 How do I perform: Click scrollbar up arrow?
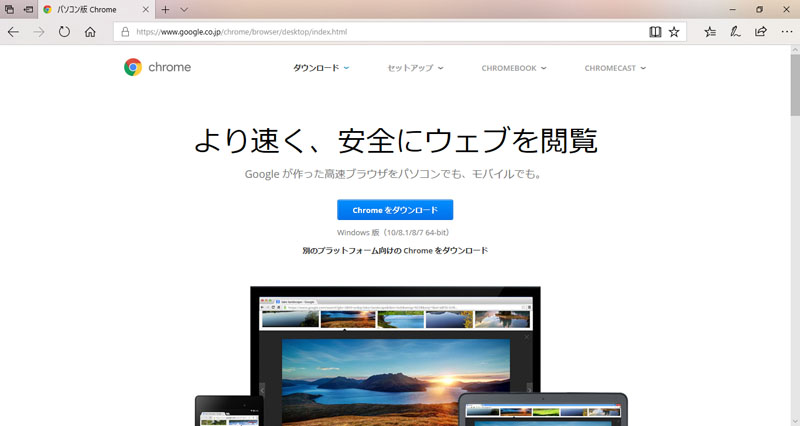[795, 50]
